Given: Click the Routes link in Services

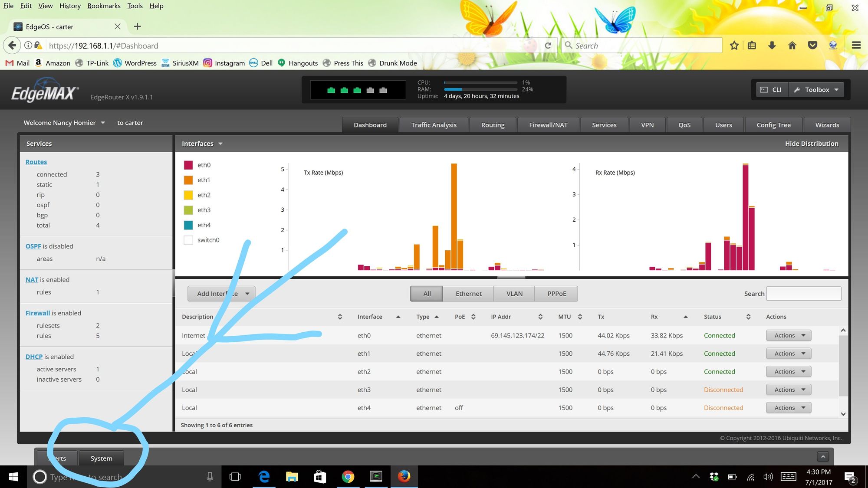Looking at the screenshot, I should [x=36, y=162].
